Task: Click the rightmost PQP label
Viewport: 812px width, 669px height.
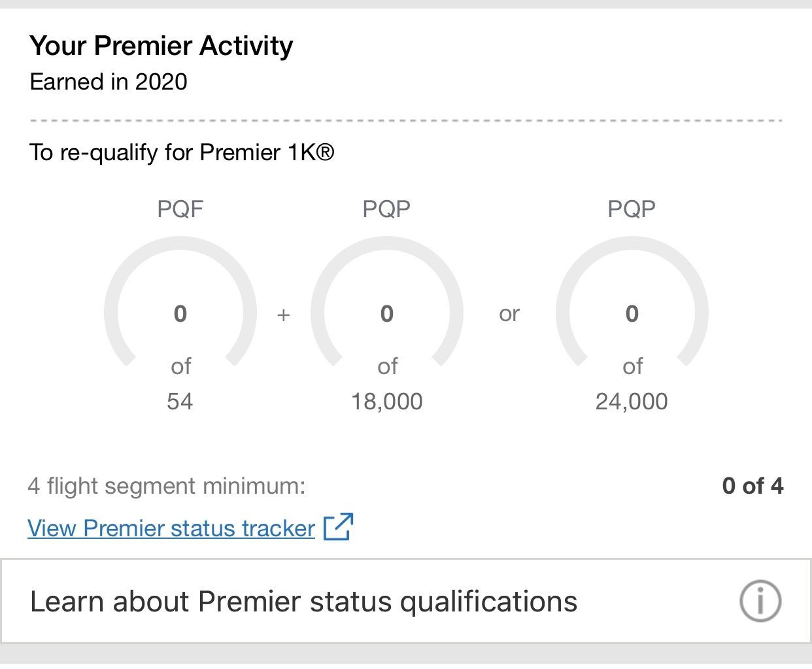Action: (632, 209)
